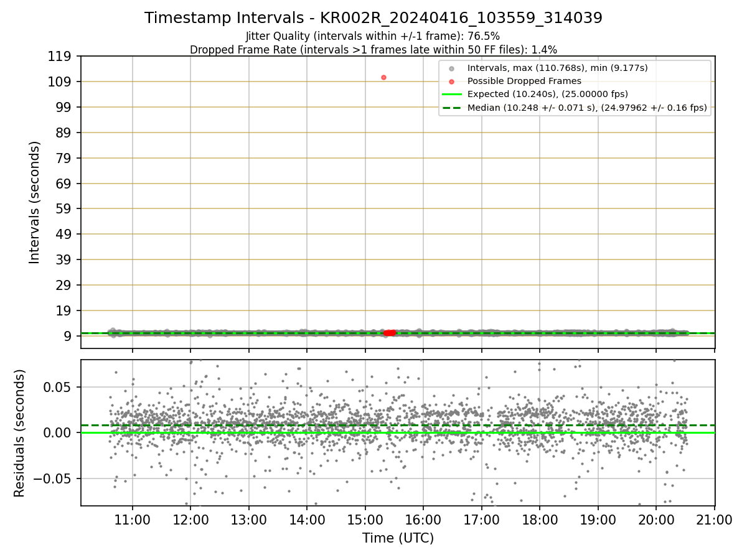Click the solid green line sample in the legend
This screenshot has width=747, height=560.
coord(452,95)
